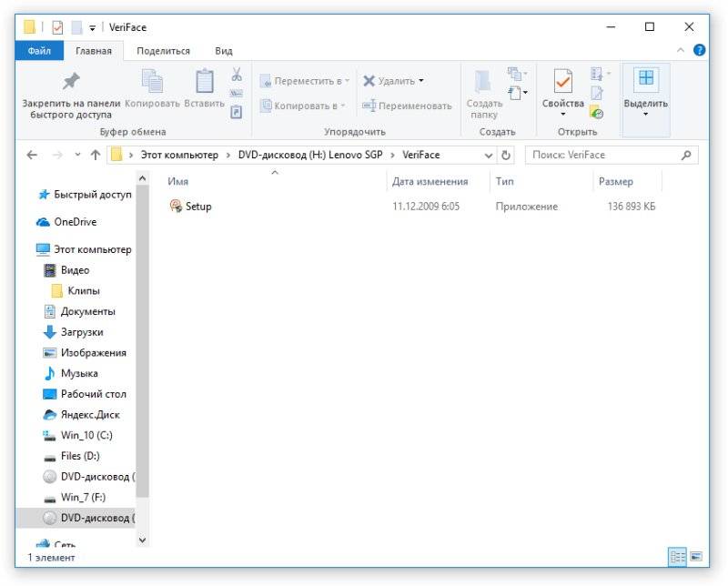Click Этот компьютер in address bar
The image size is (728, 586).
(x=179, y=155)
